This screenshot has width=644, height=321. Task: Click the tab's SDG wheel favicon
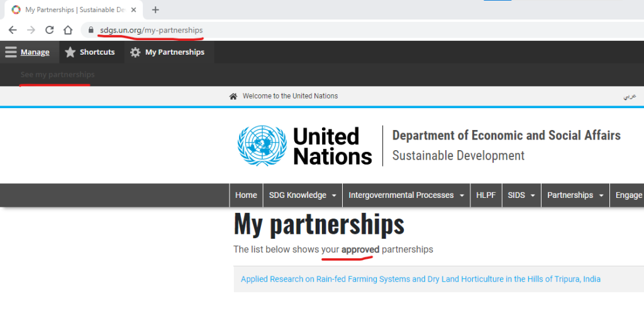pos(16,10)
